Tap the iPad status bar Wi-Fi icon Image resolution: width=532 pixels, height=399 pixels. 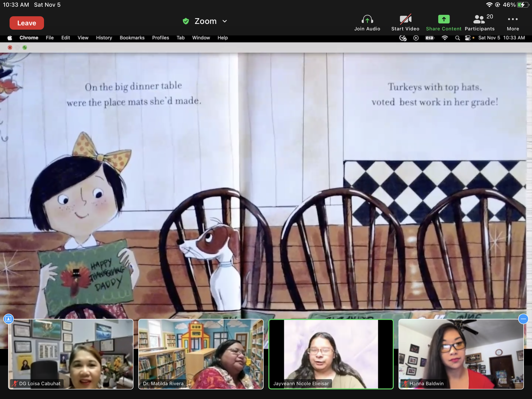point(489,5)
